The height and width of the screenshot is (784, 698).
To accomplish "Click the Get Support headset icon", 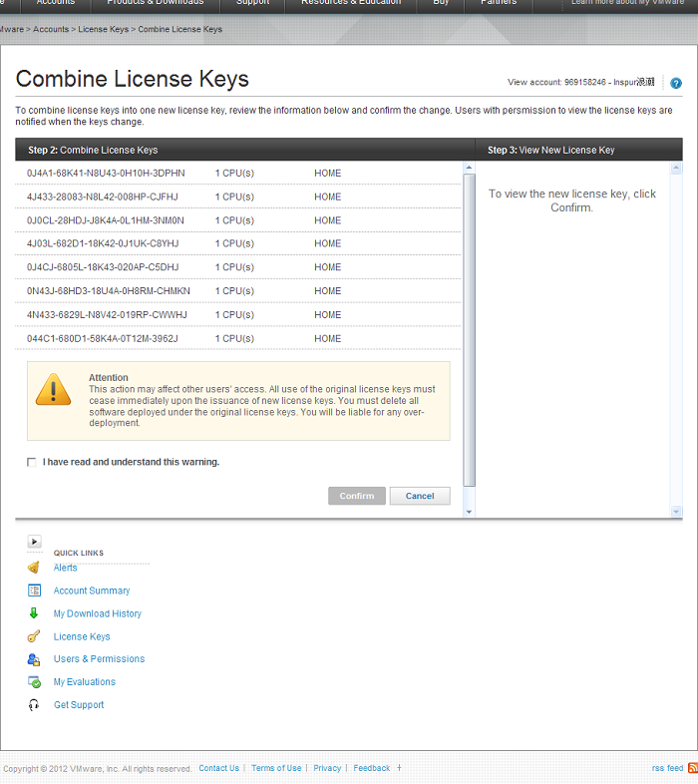I will (34, 705).
